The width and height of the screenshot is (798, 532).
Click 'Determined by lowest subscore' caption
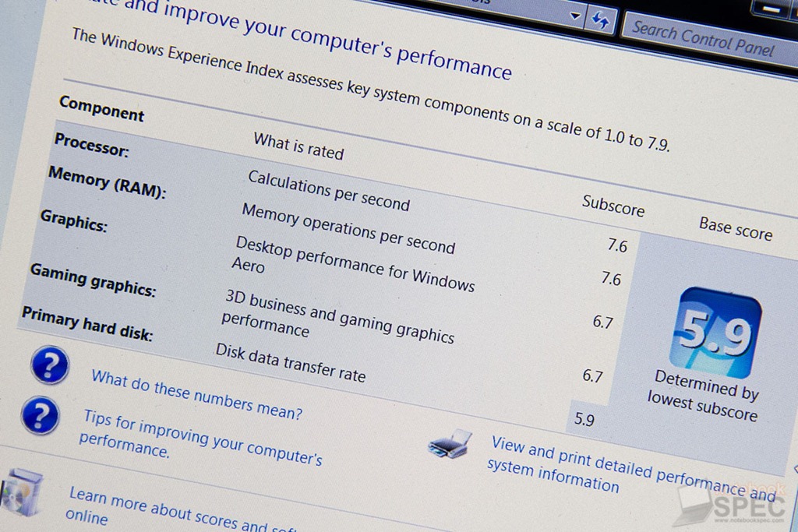704,396
